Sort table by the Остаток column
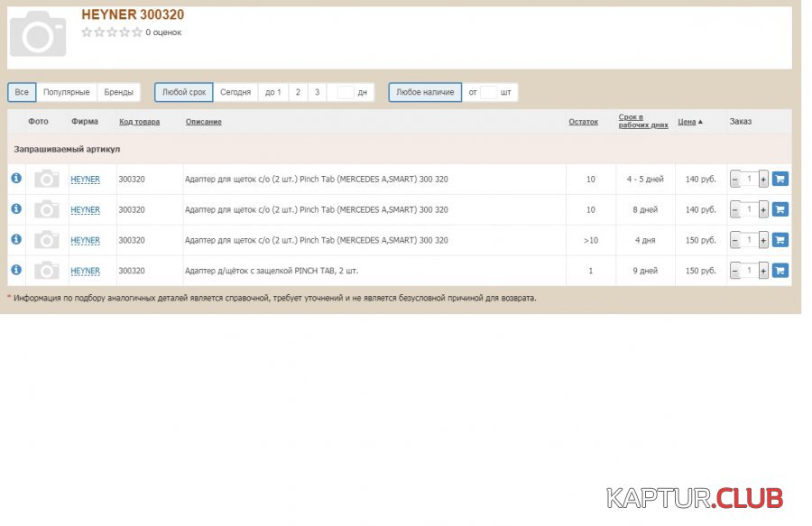Viewport: 812px width, 526px height. (583, 122)
